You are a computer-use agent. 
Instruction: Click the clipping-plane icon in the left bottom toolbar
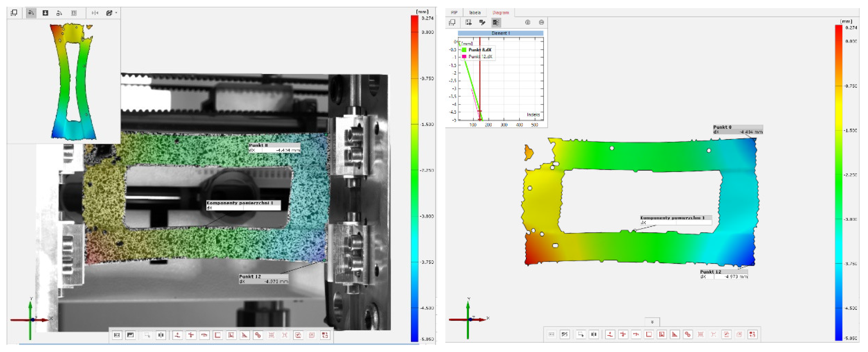(161, 335)
